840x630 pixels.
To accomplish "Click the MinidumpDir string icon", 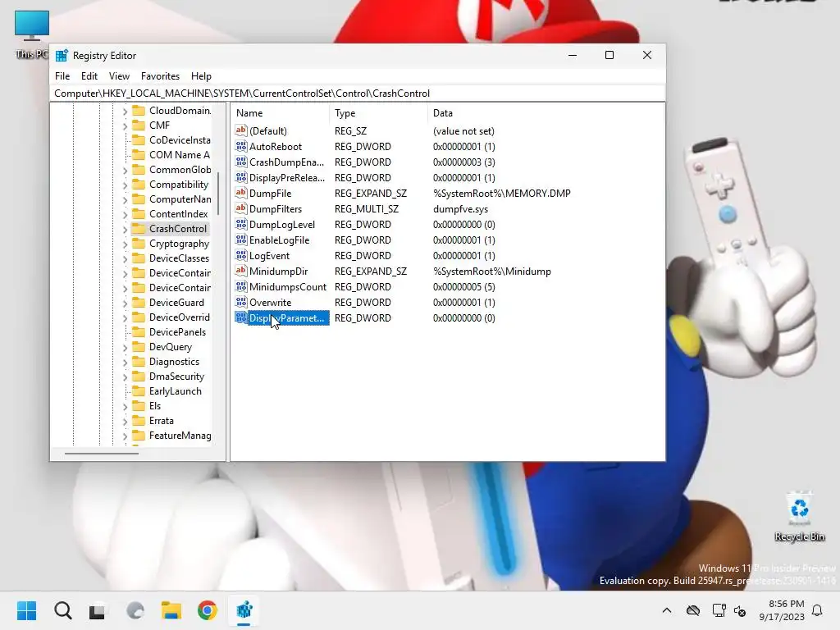I will 241,271.
